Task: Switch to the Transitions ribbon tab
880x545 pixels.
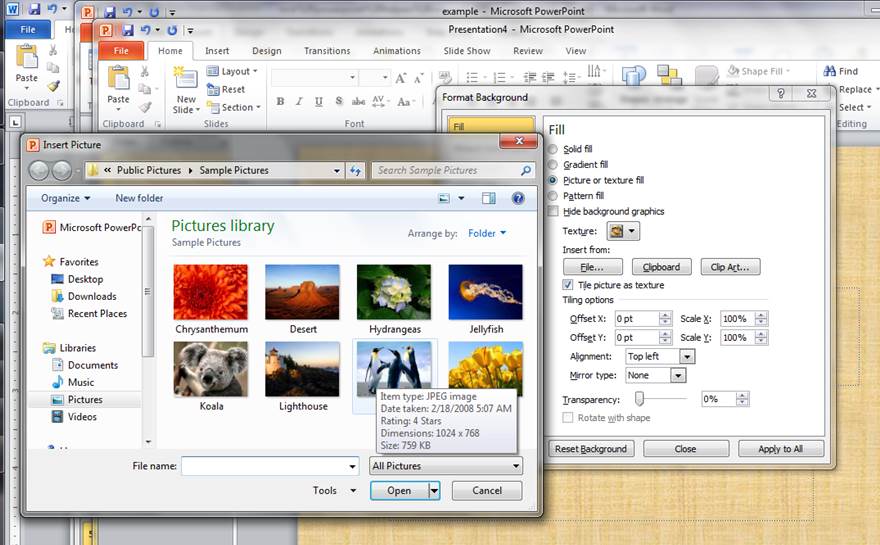Action: [x=327, y=51]
